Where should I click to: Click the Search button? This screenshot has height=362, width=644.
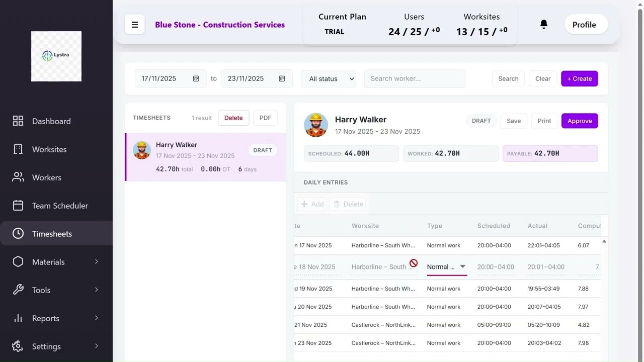tap(508, 78)
